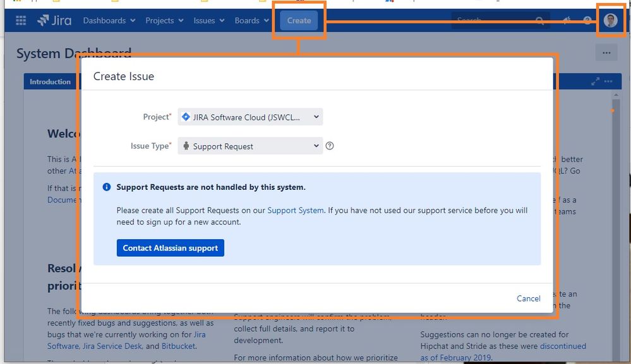Open the app switcher grid icon
This screenshot has height=364, width=631.
click(20, 20)
